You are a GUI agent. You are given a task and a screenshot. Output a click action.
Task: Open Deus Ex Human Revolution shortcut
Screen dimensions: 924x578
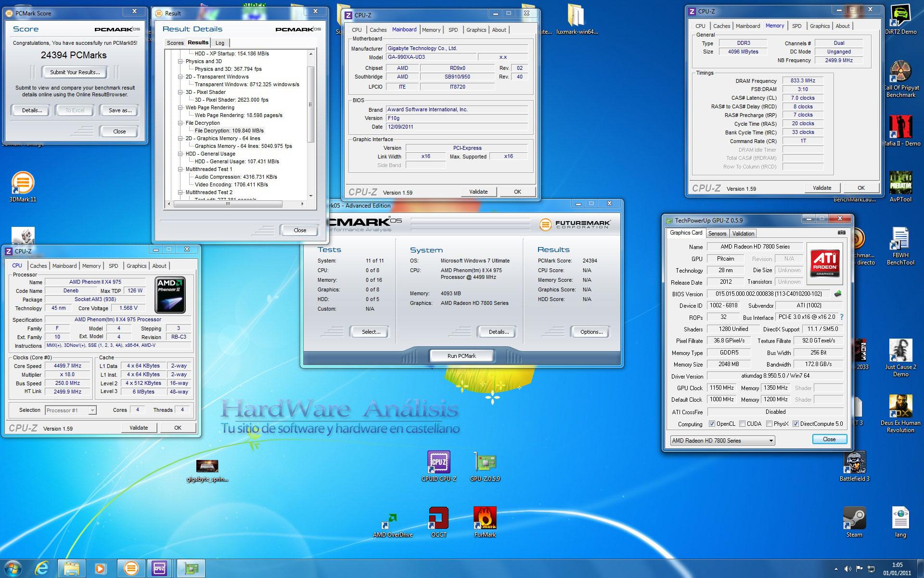[900, 414]
